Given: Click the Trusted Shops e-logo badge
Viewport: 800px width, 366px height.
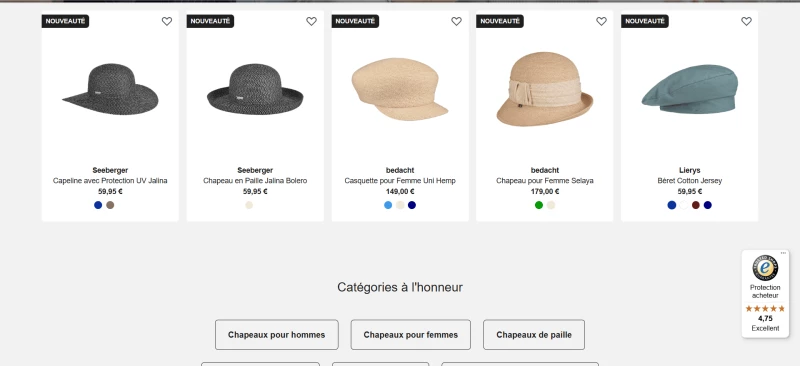Looking at the screenshot, I should 765,268.
